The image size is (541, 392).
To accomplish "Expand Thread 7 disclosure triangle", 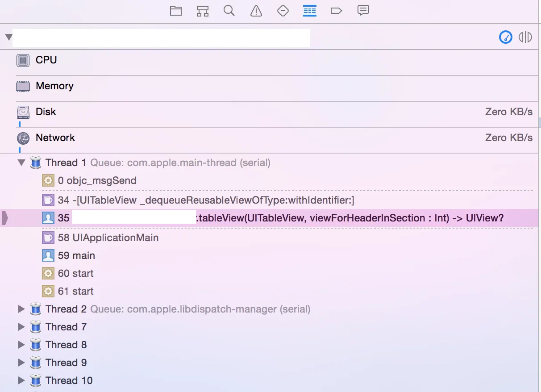I will pyautogui.click(x=21, y=327).
